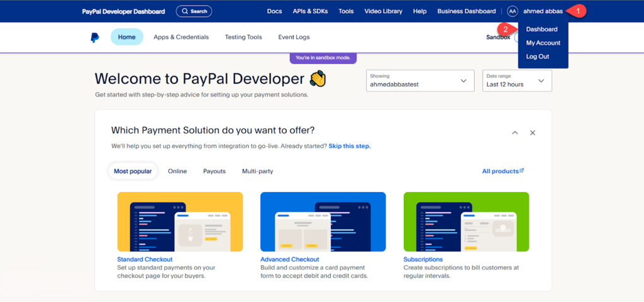Open the Docs menu
Screen dimensions: 644x302
[x=274, y=11]
